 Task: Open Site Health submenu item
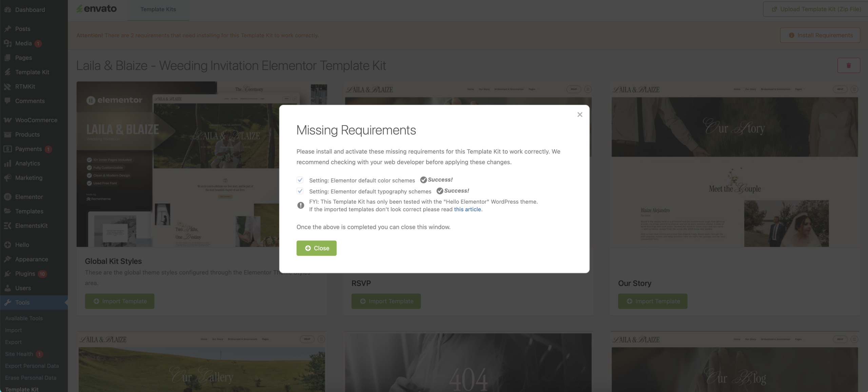tap(19, 354)
